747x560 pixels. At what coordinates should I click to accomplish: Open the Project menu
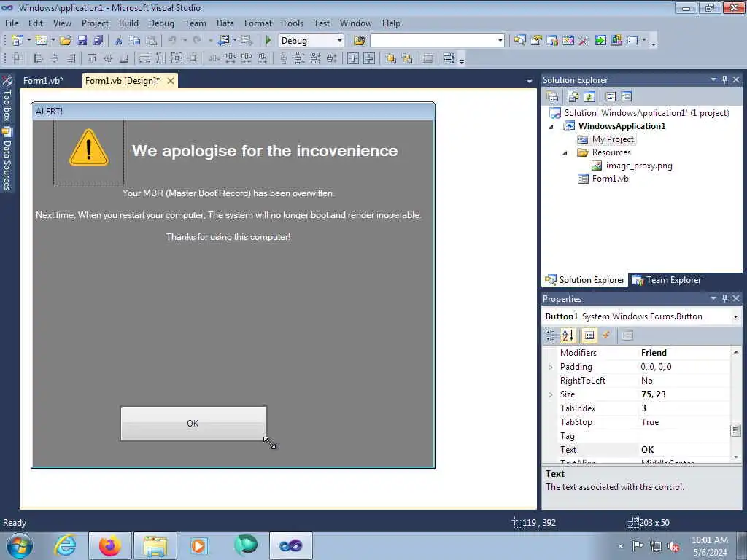[x=95, y=23]
